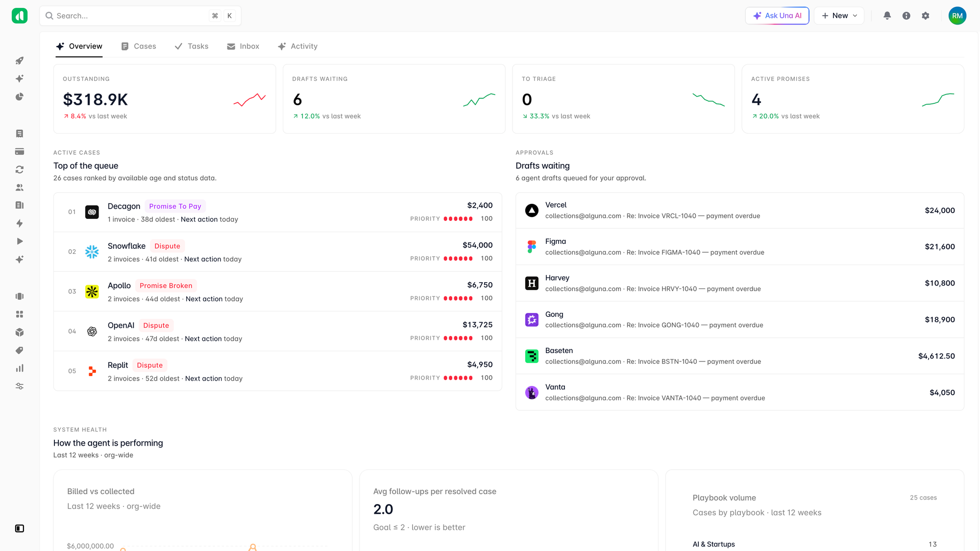980x551 pixels.
Task: Open the receipt icon in sidebar
Action: pyautogui.click(x=20, y=134)
